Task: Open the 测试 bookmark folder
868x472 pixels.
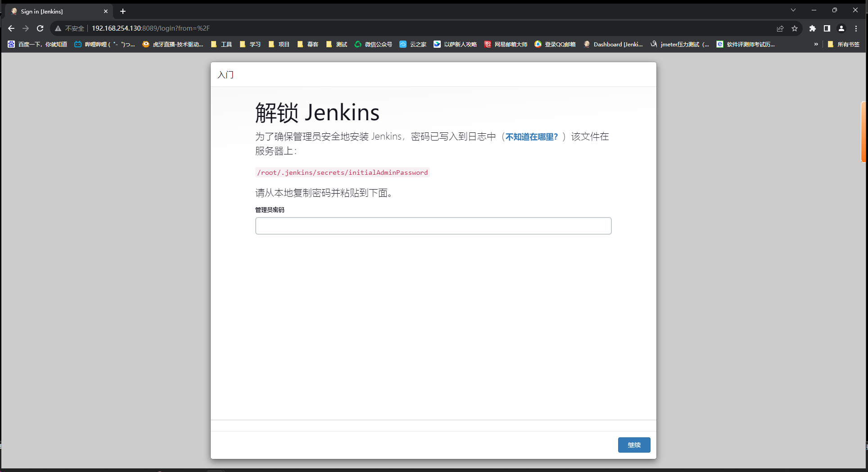Action: click(x=336, y=44)
